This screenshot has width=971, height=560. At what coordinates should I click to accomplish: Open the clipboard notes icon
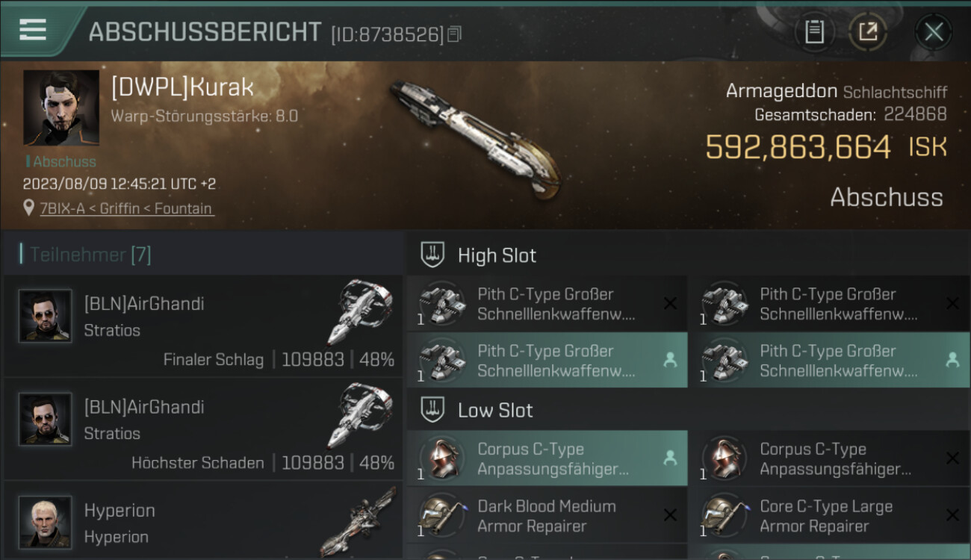814,32
